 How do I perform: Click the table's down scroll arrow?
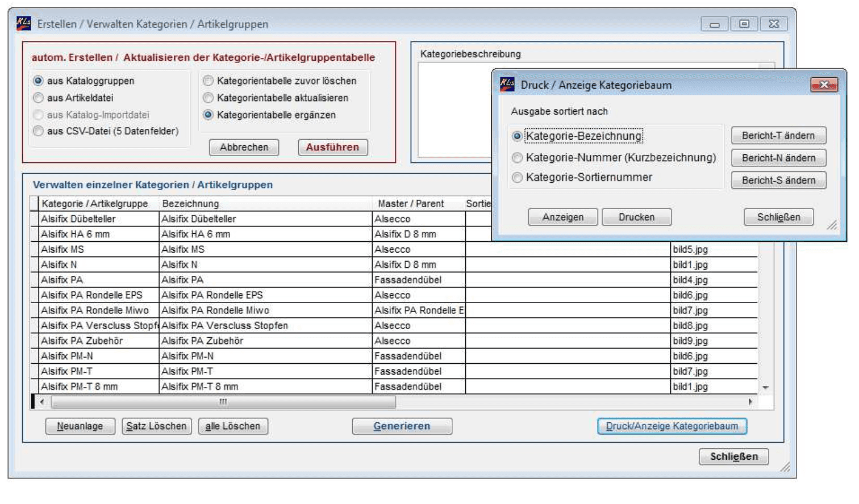pyautogui.click(x=765, y=387)
